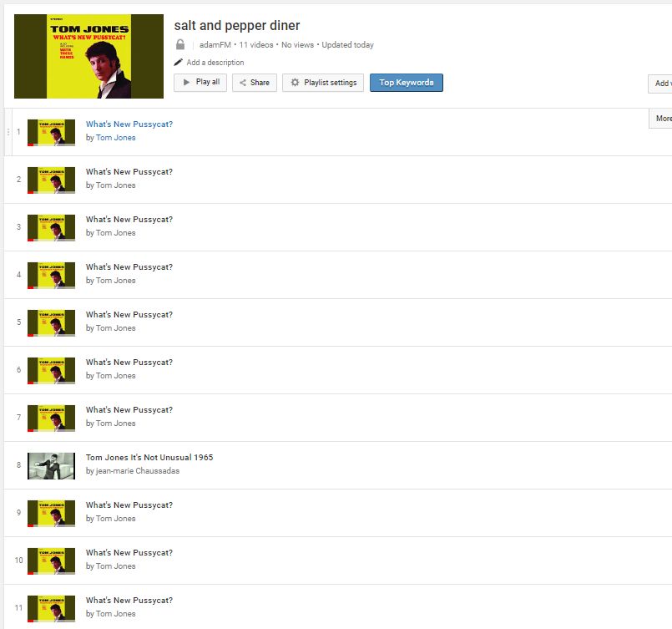Click the lock privacy icon under playlist title

[180, 45]
